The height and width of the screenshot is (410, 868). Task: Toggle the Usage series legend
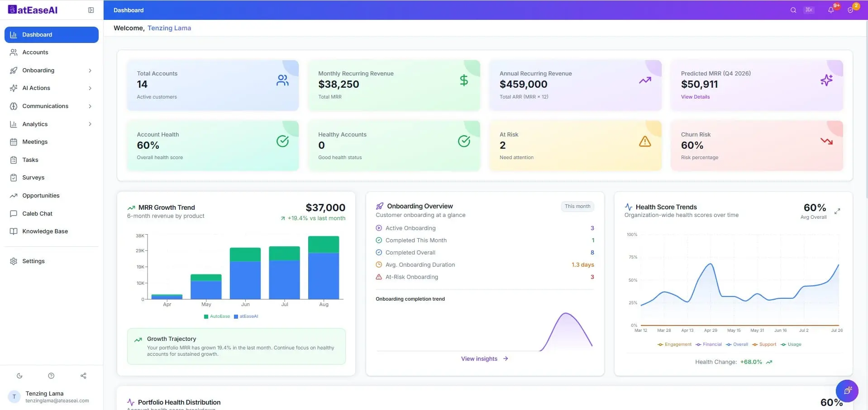[x=791, y=344]
